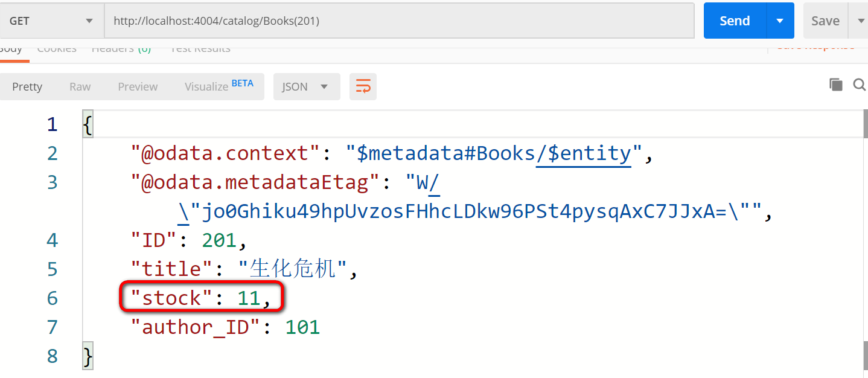868x378 pixels.
Task: Click the "@odata.context" key
Action: 226,153
